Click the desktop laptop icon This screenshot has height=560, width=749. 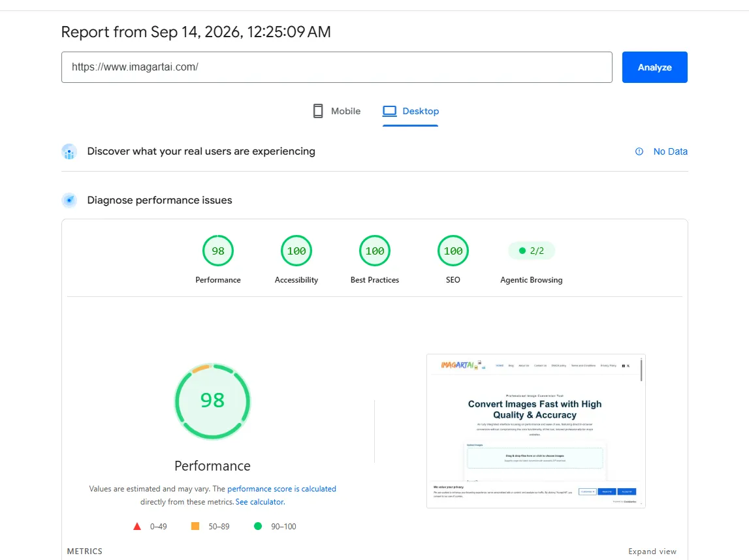coord(389,111)
